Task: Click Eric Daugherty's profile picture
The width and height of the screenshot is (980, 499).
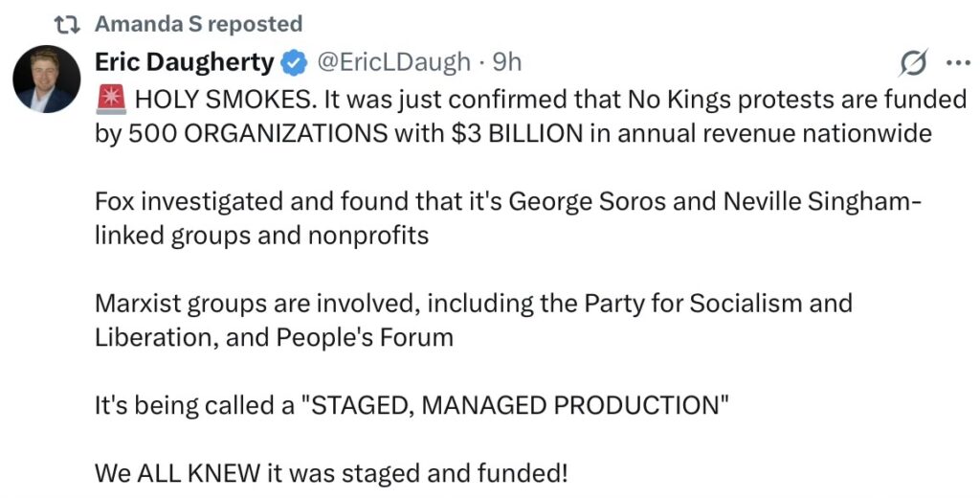Action: (46, 79)
